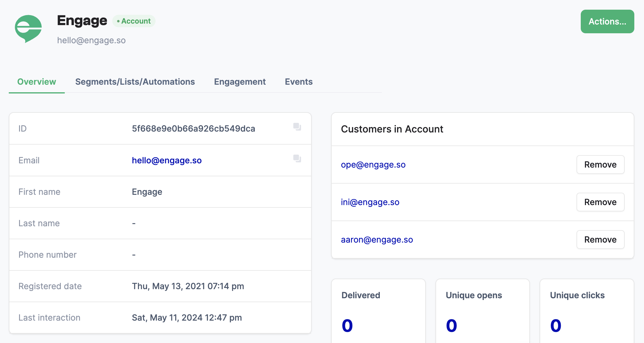Screen dimensions: 644x343
Task: Remove aaron@engage.so from account
Action: click(x=600, y=240)
